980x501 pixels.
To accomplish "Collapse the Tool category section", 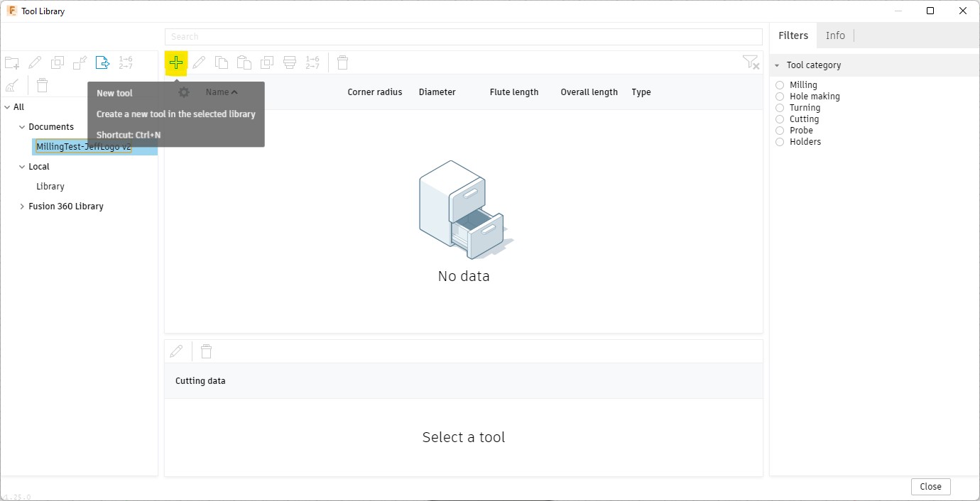I will pyautogui.click(x=777, y=65).
